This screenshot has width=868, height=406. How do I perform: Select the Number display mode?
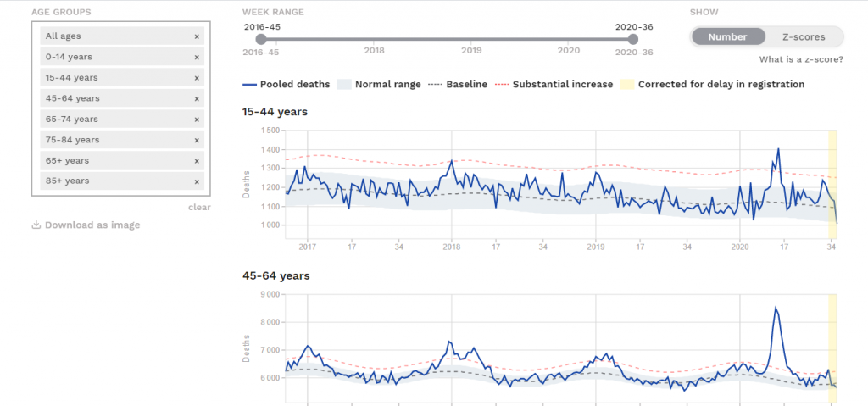(727, 37)
